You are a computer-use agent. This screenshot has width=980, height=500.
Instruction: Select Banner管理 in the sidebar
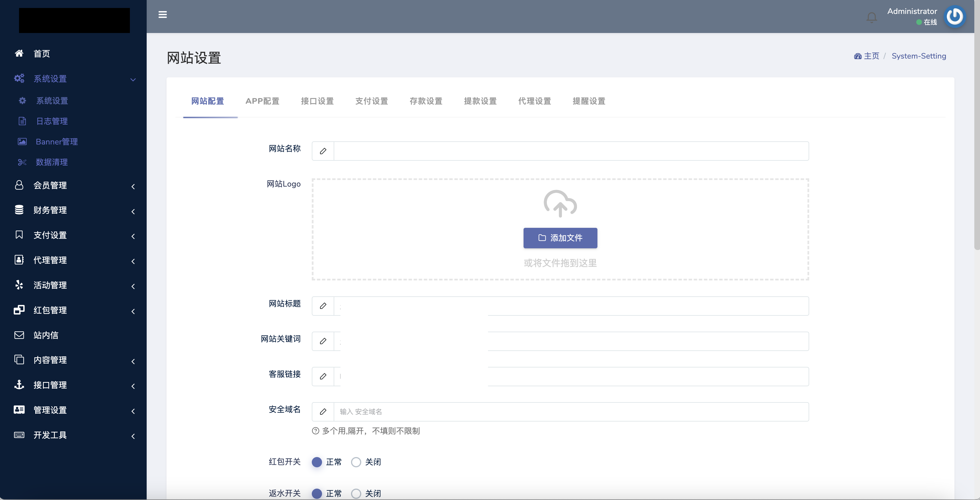tap(57, 141)
